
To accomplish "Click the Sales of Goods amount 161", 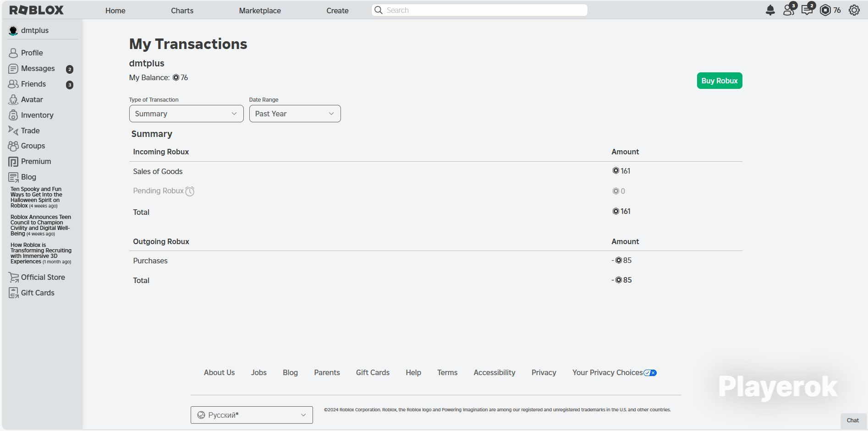I will 621,171.
